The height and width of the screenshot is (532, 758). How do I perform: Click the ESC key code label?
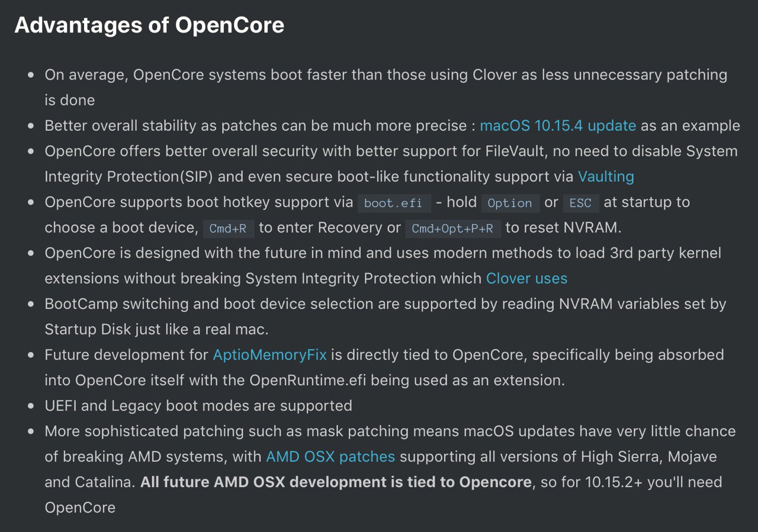click(x=580, y=203)
